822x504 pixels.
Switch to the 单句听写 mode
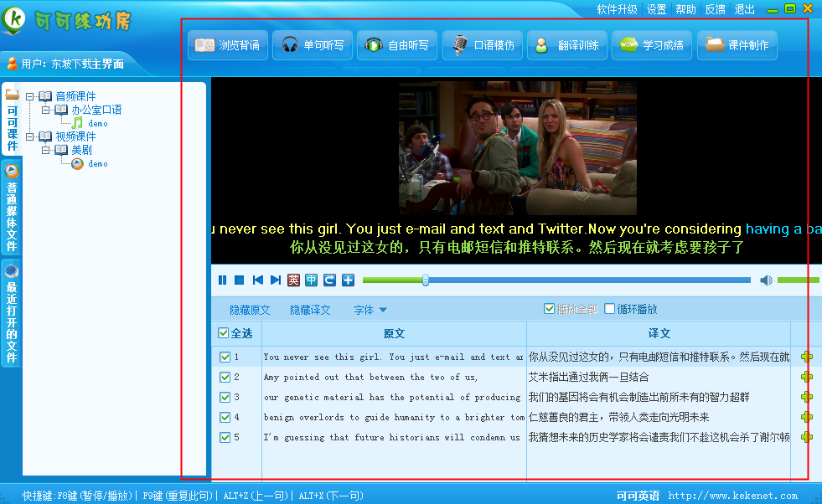(313, 45)
